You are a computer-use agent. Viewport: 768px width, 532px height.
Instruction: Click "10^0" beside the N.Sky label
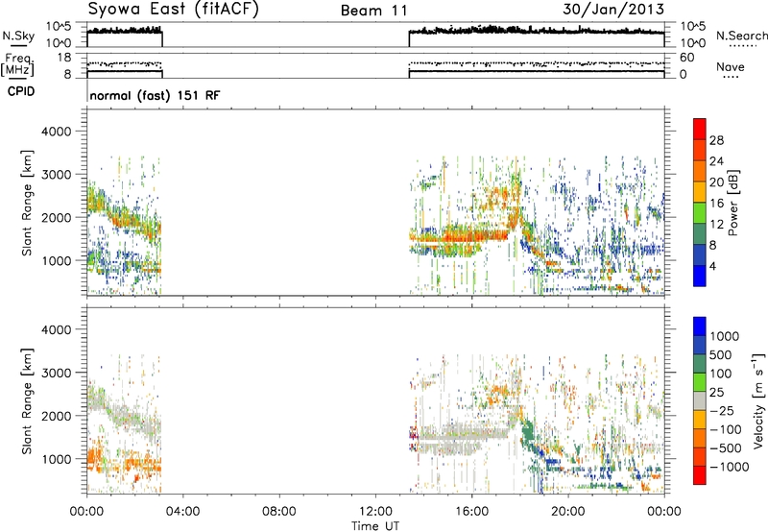coord(60,43)
